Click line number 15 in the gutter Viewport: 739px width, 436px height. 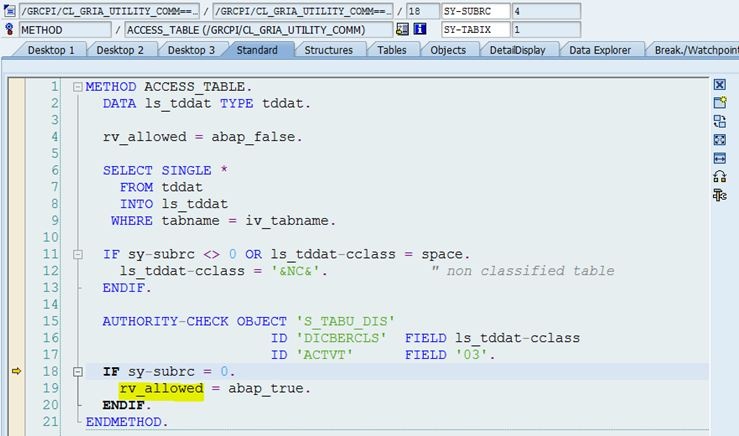tap(50, 321)
